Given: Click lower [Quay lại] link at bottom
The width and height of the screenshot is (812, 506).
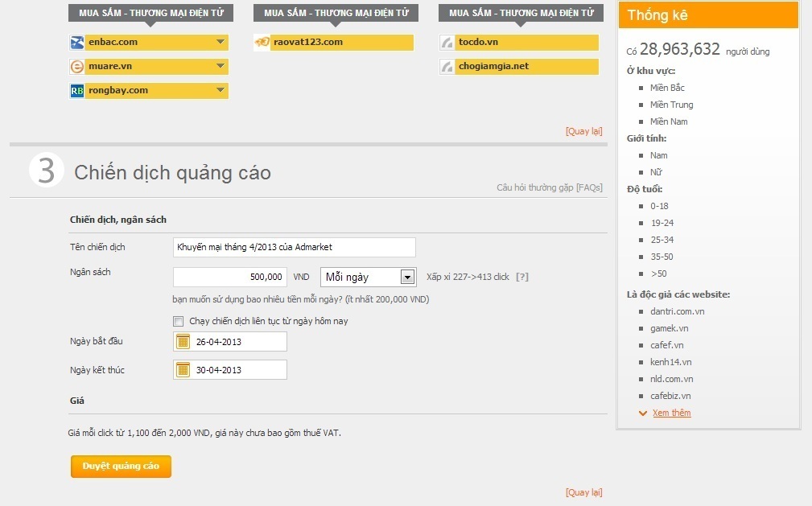Looking at the screenshot, I should pos(583,492).
